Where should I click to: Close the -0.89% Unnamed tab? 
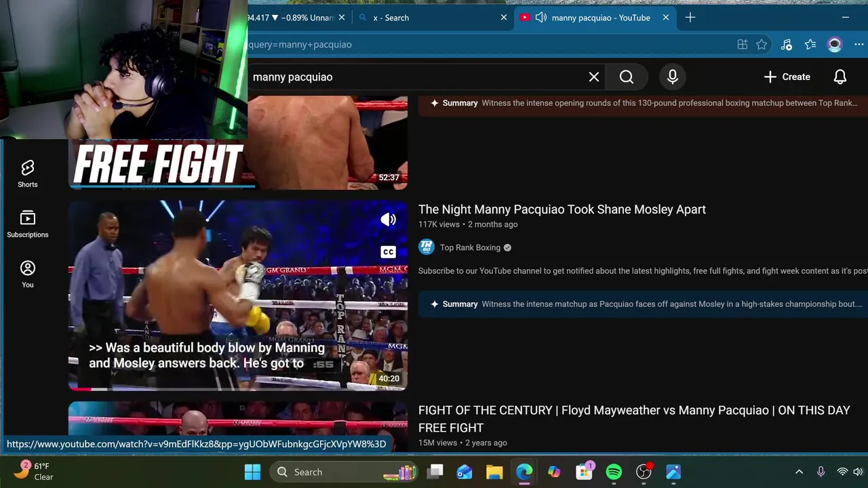click(x=342, y=18)
